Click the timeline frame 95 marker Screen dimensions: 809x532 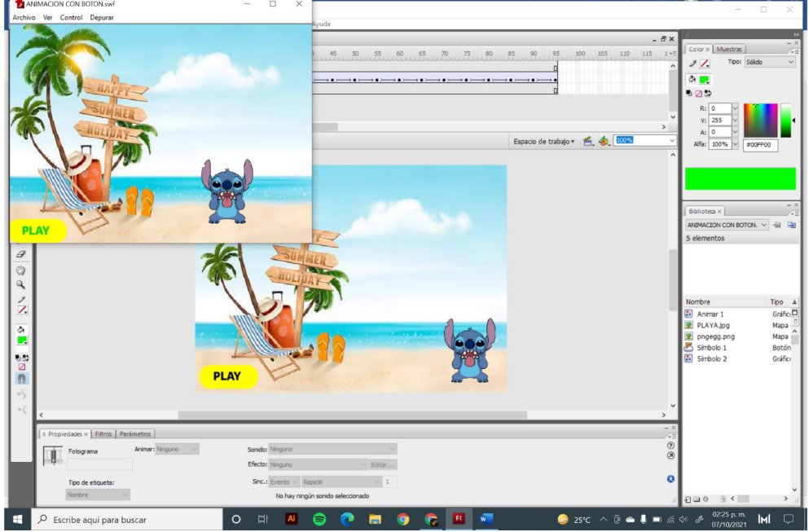point(556,54)
